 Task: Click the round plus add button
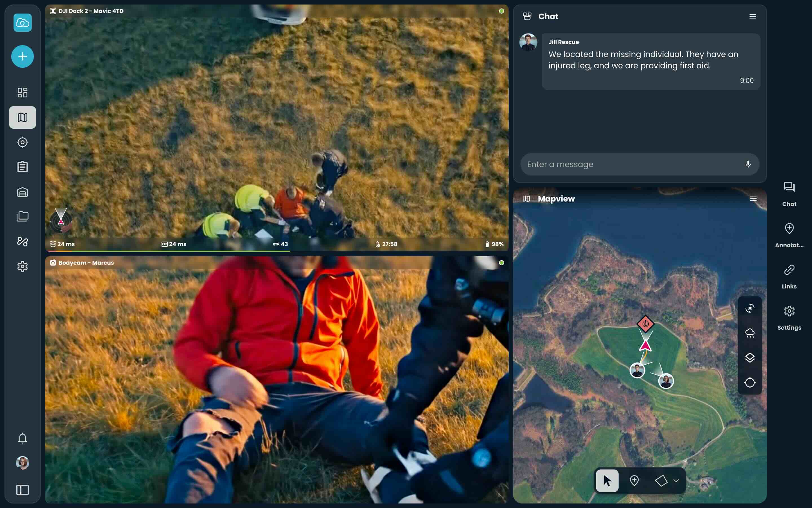(x=23, y=56)
